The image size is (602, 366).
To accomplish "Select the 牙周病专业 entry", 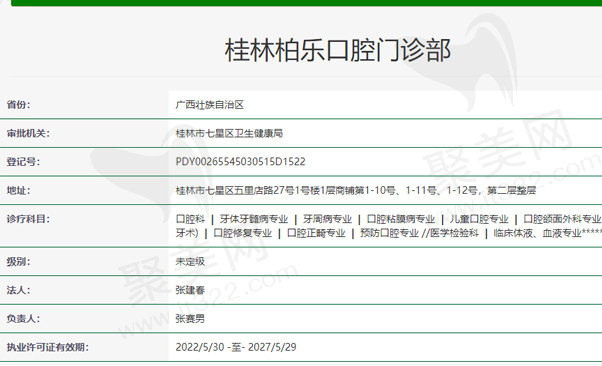I will (x=327, y=219).
